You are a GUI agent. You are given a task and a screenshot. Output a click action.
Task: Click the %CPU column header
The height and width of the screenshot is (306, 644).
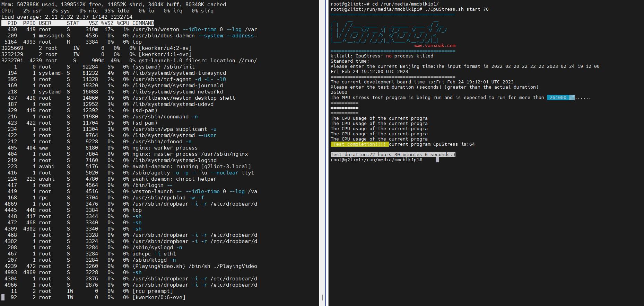click(x=123, y=23)
